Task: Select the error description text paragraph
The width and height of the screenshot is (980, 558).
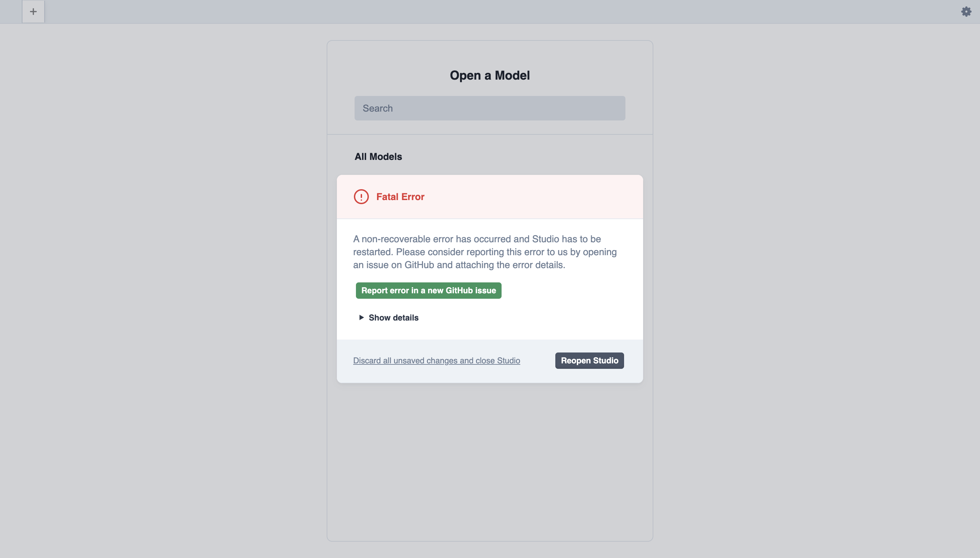Action: click(x=485, y=251)
